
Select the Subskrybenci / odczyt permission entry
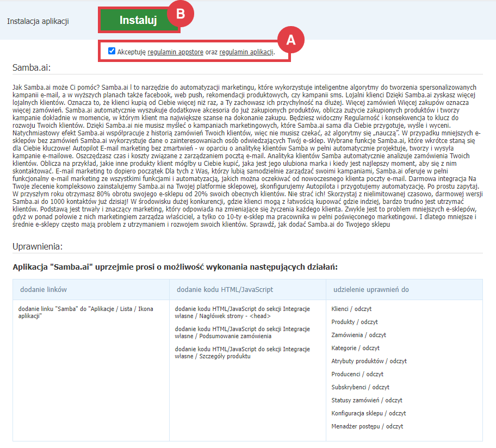coord(361,387)
